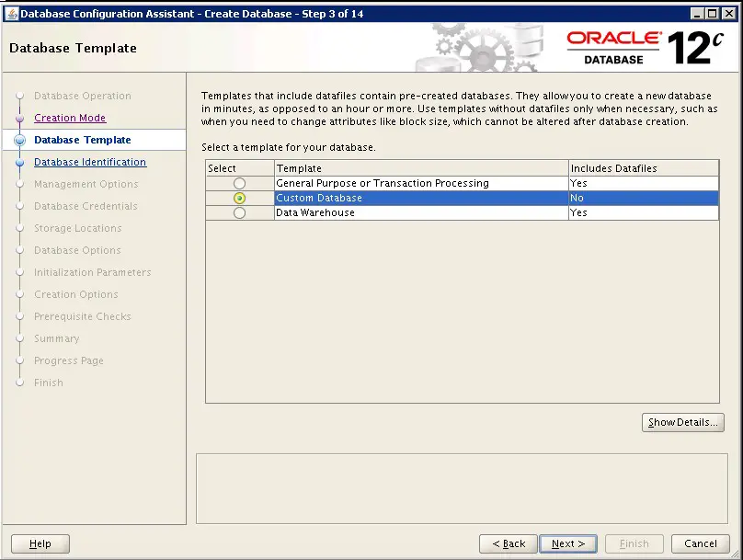Click the empty message area below Show Details
Viewport: 743px width, 560px height.
(462, 488)
